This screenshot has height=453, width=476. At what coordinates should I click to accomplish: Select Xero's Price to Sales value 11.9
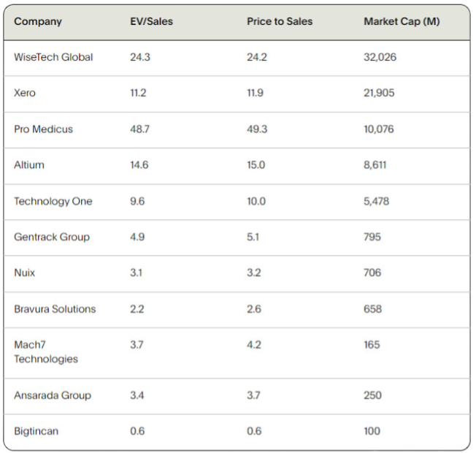[256, 93]
